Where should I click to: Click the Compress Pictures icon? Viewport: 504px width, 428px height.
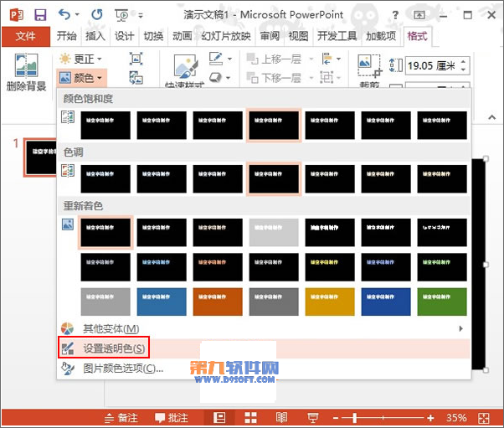tap(136, 59)
